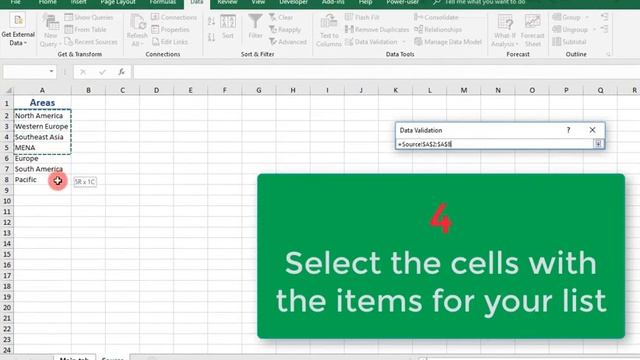Select the Select All corner triangle
The height and width of the screenshot is (360, 640).
(7, 90)
